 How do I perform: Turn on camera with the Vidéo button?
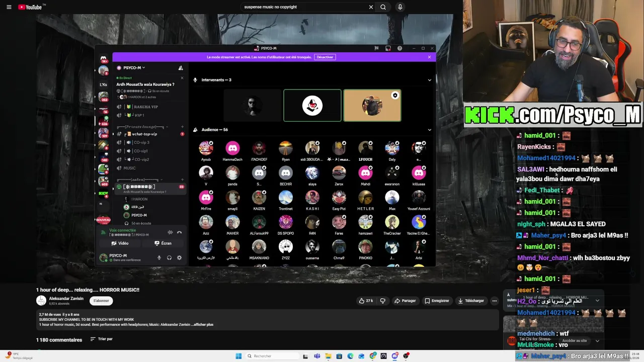(x=120, y=243)
